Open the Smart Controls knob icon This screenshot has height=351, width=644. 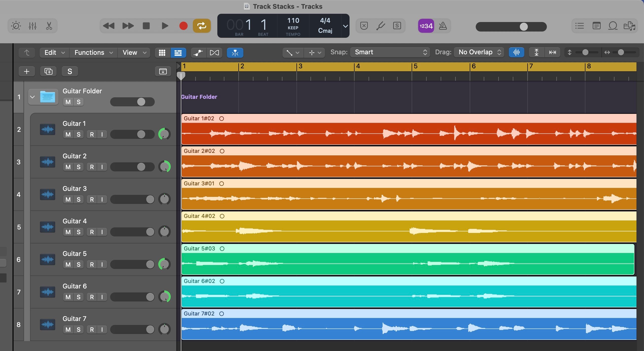pyautogui.click(x=16, y=26)
